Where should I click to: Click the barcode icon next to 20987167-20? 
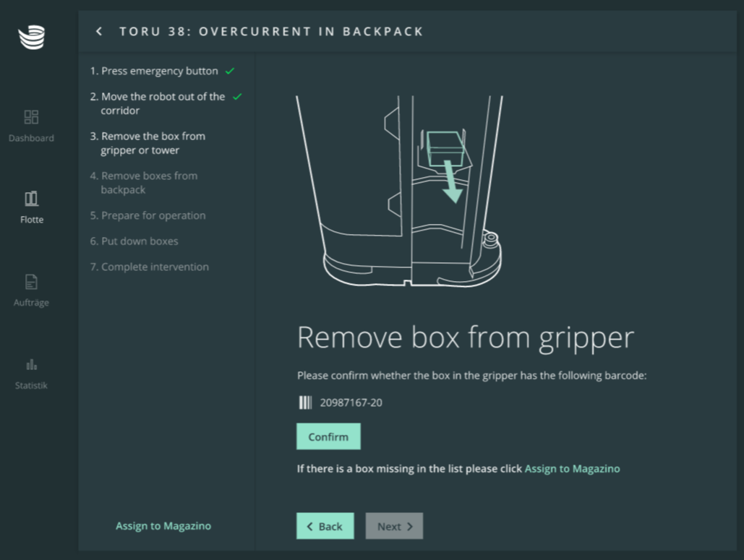pyautogui.click(x=304, y=402)
